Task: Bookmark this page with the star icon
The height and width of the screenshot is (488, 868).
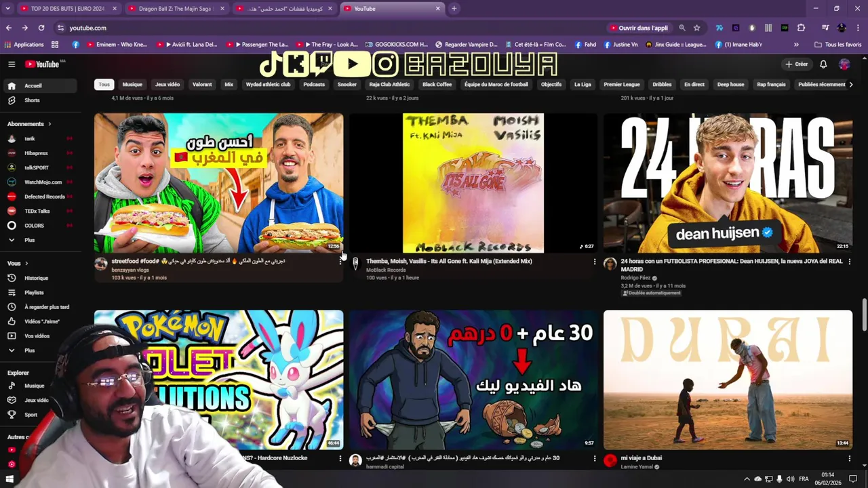Action: 696,28
